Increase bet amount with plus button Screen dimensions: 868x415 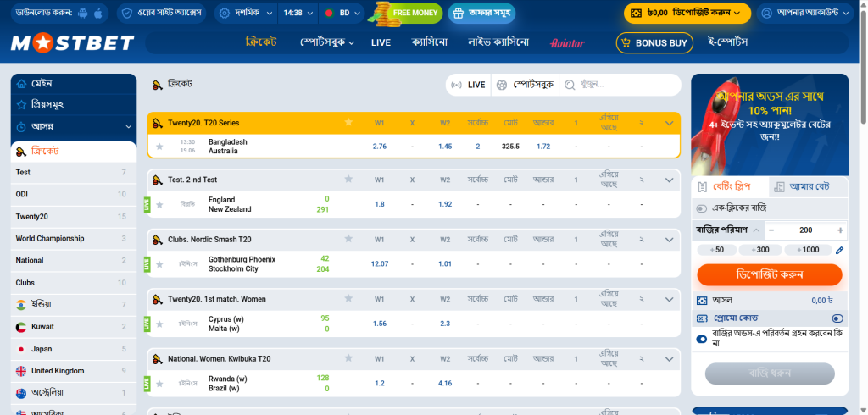(x=840, y=230)
